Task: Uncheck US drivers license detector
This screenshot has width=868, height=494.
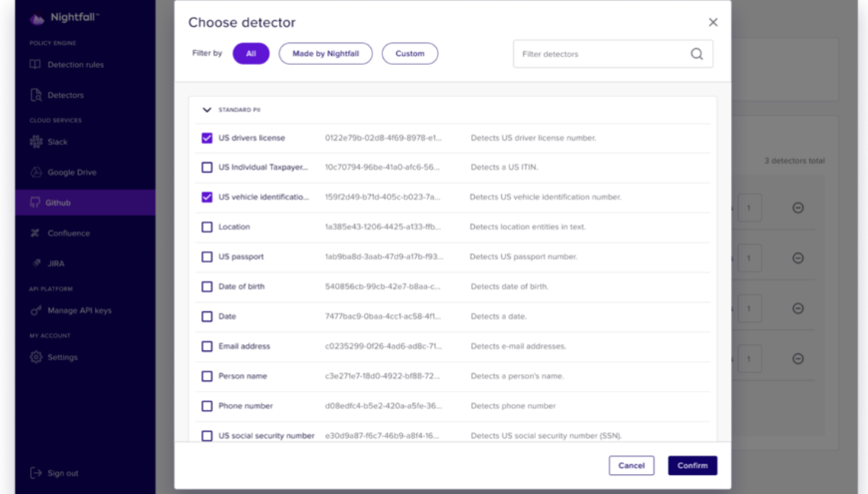Action: click(207, 138)
